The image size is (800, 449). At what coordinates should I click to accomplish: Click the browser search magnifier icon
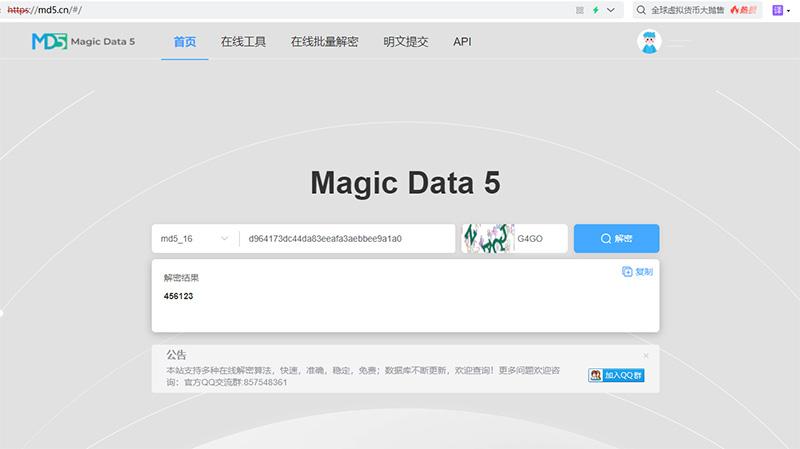[x=640, y=10]
